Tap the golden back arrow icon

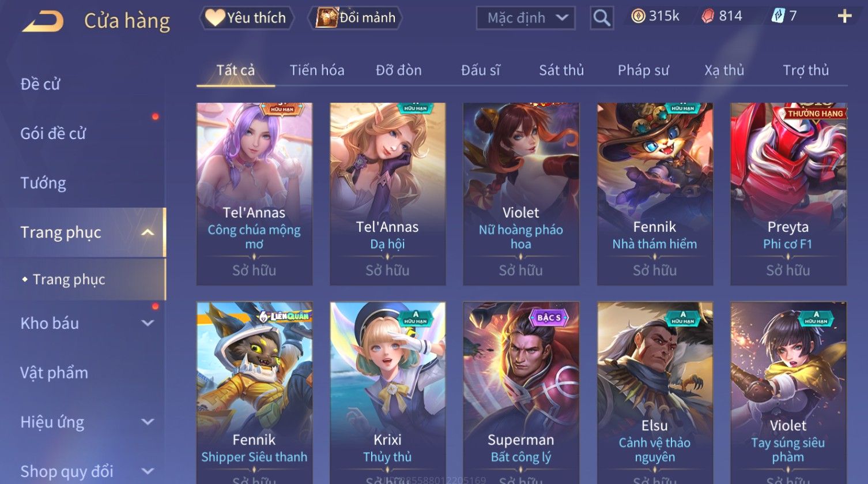click(43, 21)
